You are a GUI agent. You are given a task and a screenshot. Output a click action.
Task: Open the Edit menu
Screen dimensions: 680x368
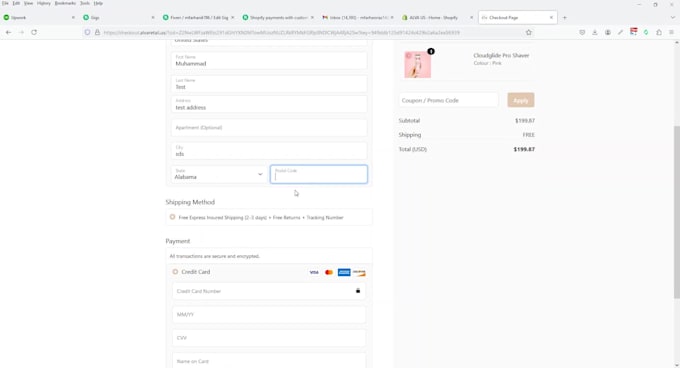point(16,3)
